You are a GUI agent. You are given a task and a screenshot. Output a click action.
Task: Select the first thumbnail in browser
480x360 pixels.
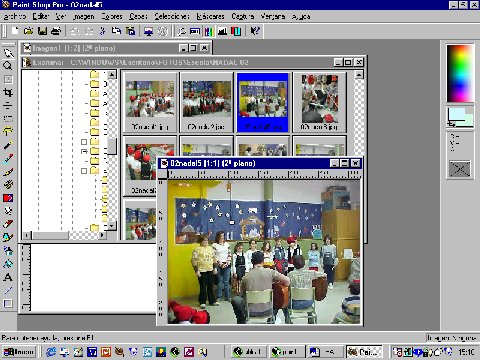pyautogui.click(x=150, y=102)
